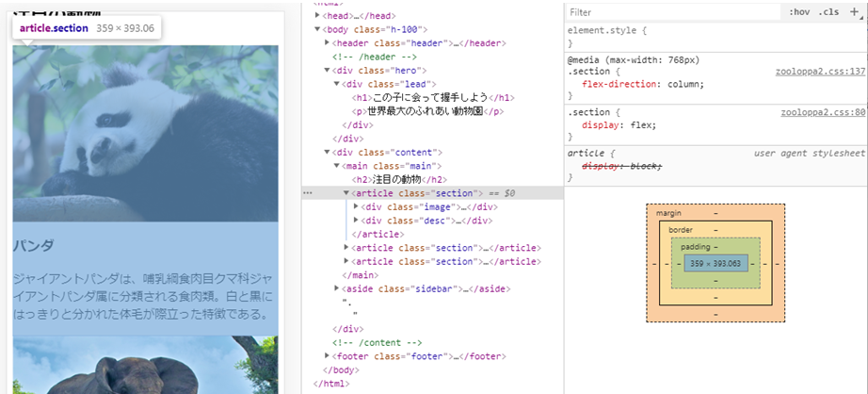Edit the display: flex declaration
868x394 pixels.
click(x=619, y=125)
